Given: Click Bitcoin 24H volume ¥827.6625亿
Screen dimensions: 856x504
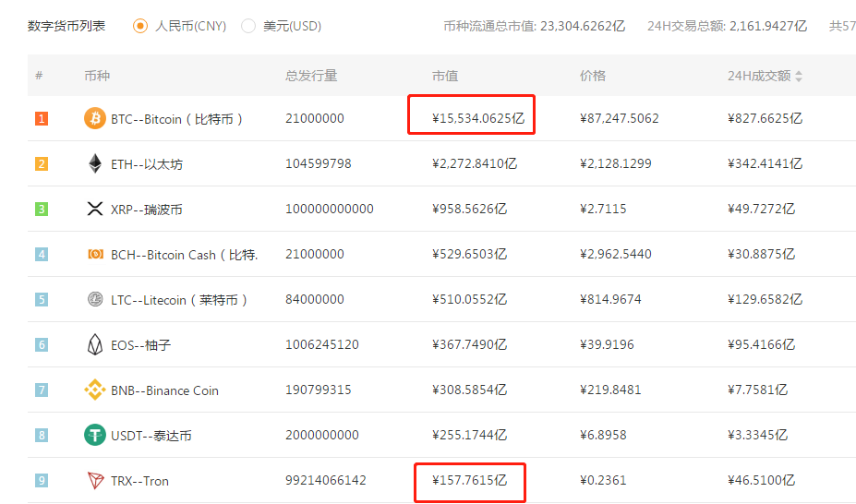Looking at the screenshot, I should tap(765, 118).
